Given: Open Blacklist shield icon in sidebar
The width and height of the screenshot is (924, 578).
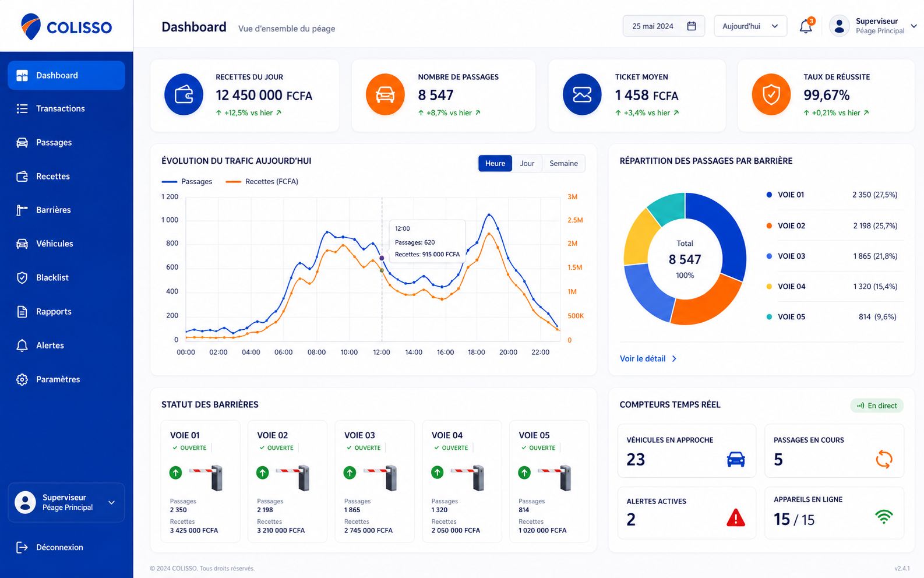Looking at the screenshot, I should 22,277.
